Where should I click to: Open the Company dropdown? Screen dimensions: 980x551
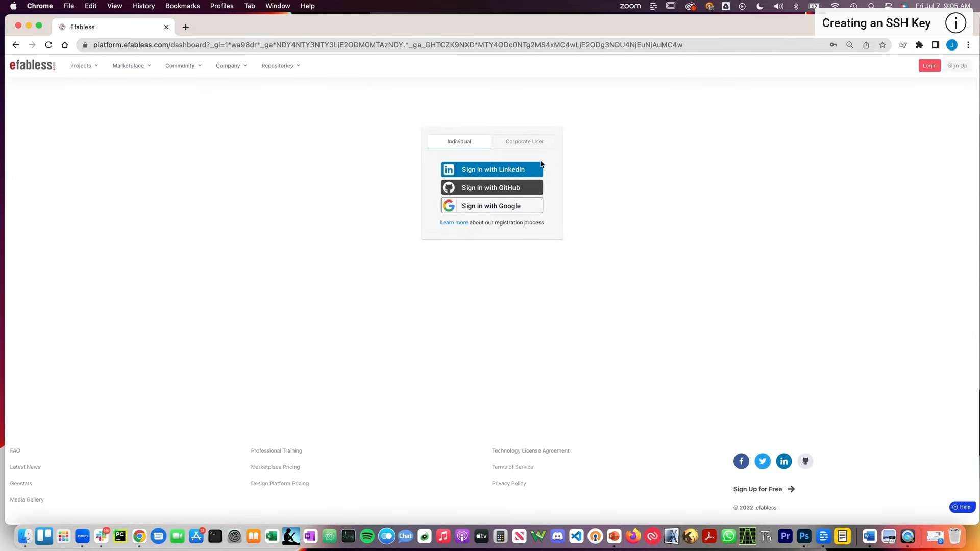point(231,66)
